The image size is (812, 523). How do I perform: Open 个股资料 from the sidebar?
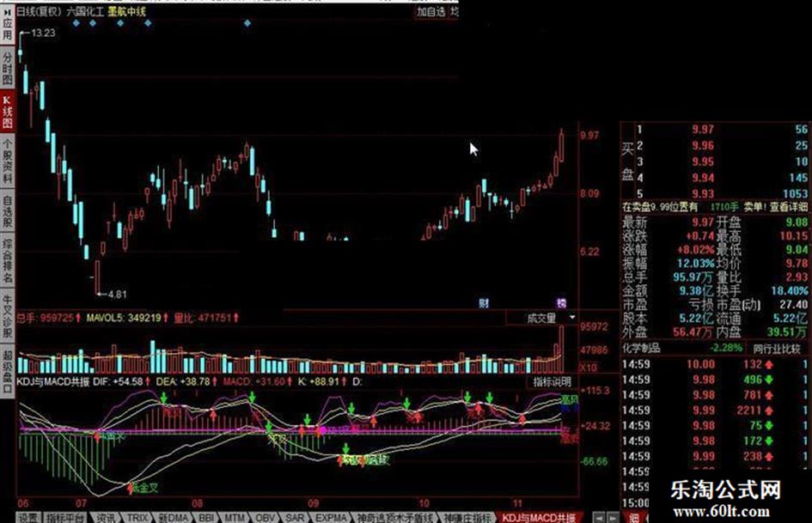coord(7,161)
